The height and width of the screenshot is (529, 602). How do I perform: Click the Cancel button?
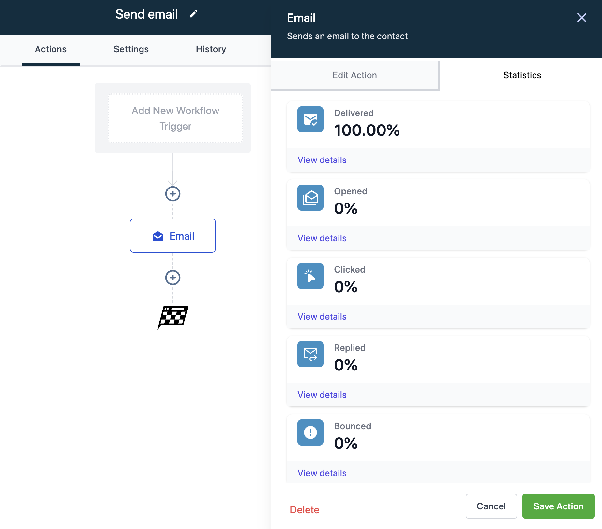click(491, 506)
